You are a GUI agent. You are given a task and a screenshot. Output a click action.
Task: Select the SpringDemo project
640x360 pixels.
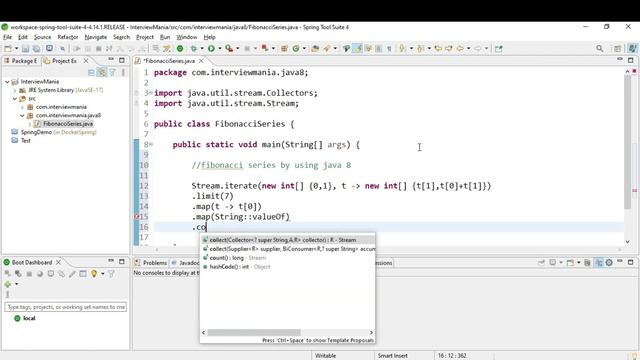pos(54,132)
